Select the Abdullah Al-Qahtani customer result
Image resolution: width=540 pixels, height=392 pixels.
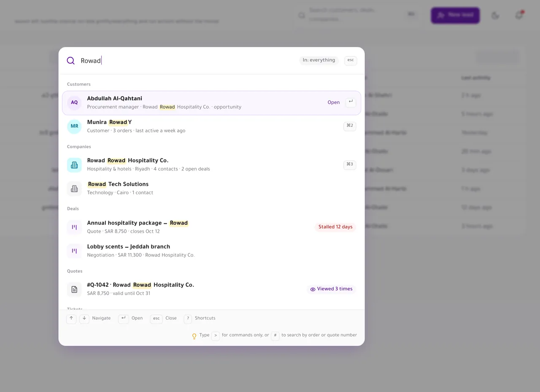tap(211, 103)
